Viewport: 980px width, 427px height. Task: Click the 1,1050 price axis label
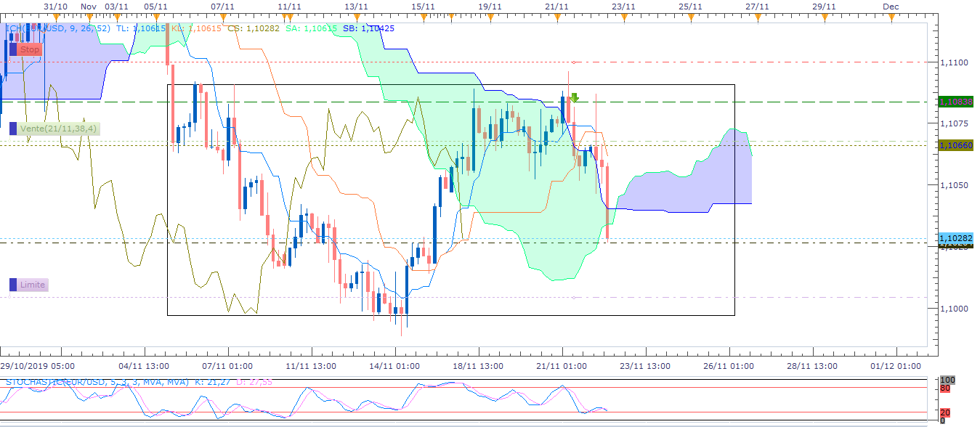click(954, 185)
